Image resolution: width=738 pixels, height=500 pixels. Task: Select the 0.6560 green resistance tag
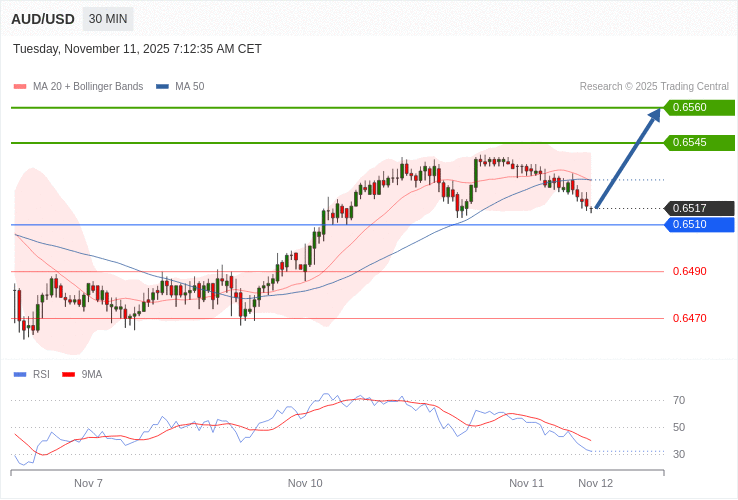click(699, 107)
